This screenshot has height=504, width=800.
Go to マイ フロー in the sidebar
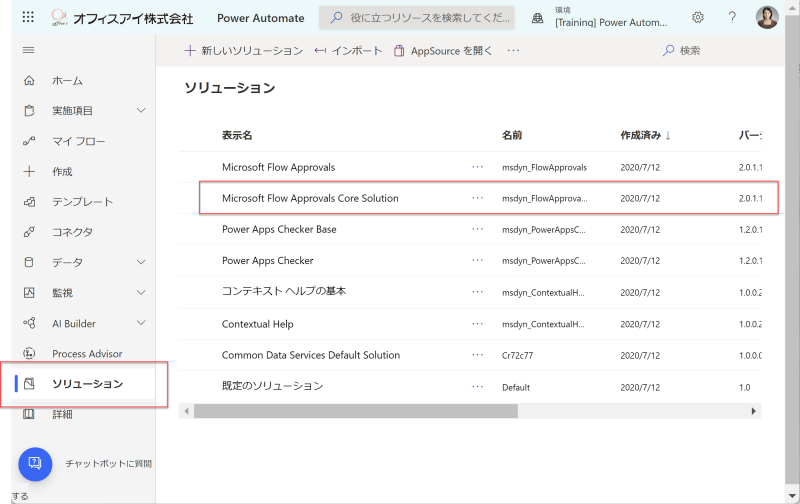pyautogui.click(x=79, y=141)
